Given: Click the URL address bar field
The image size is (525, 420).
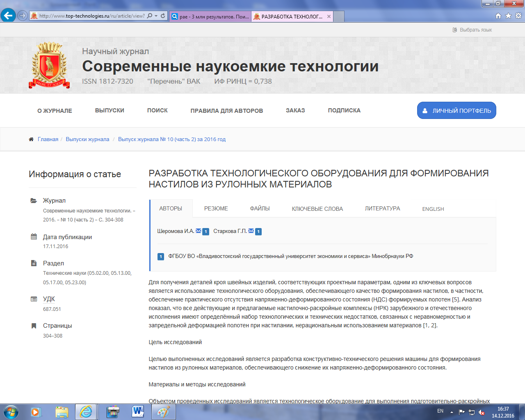Looking at the screenshot, I should tap(91, 16).
